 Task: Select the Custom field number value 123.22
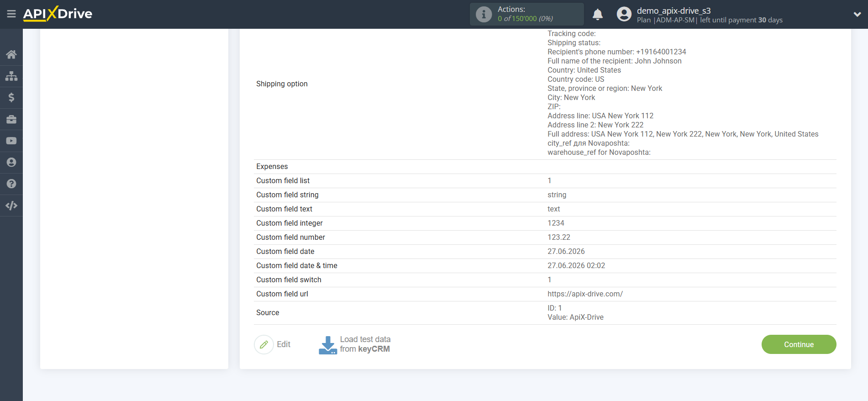pyautogui.click(x=559, y=237)
